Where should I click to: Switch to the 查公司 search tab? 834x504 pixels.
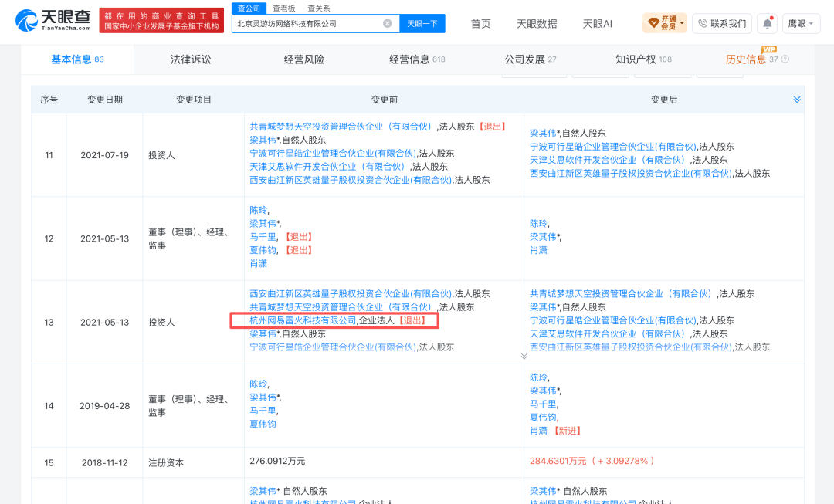pyautogui.click(x=249, y=8)
